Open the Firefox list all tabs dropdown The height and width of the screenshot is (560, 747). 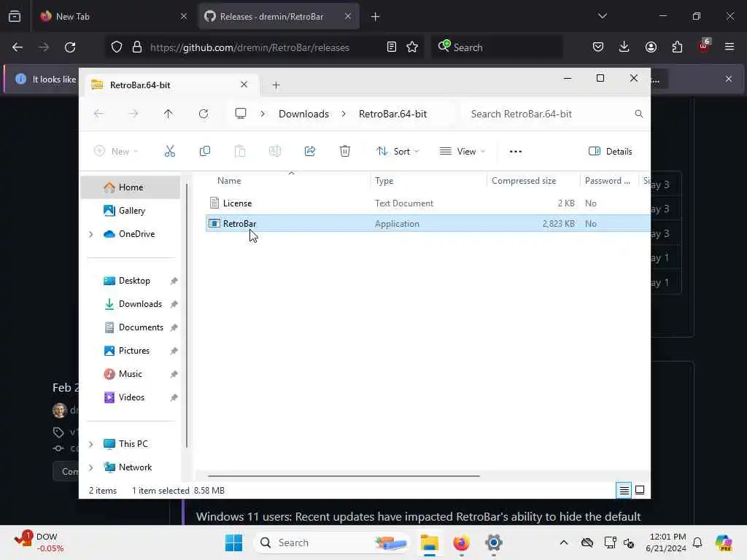602,16
